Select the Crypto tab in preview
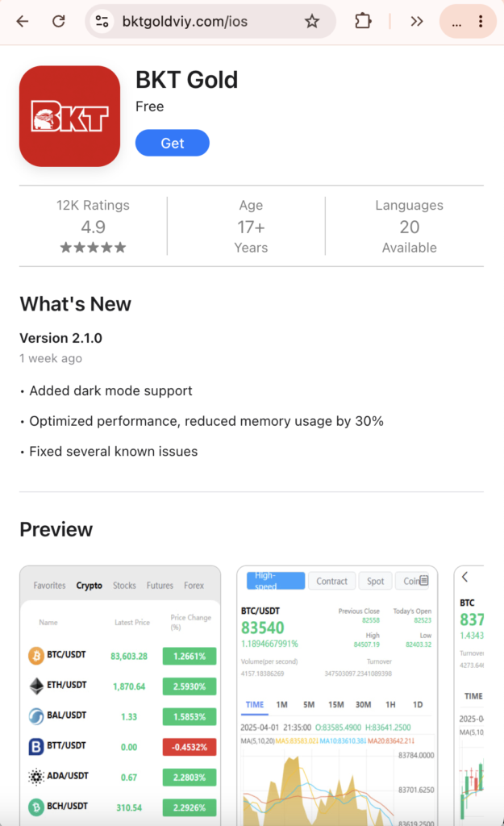Image resolution: width=504 pixels, height=826 pixels. pyautogui.click(x=89, y=586)
